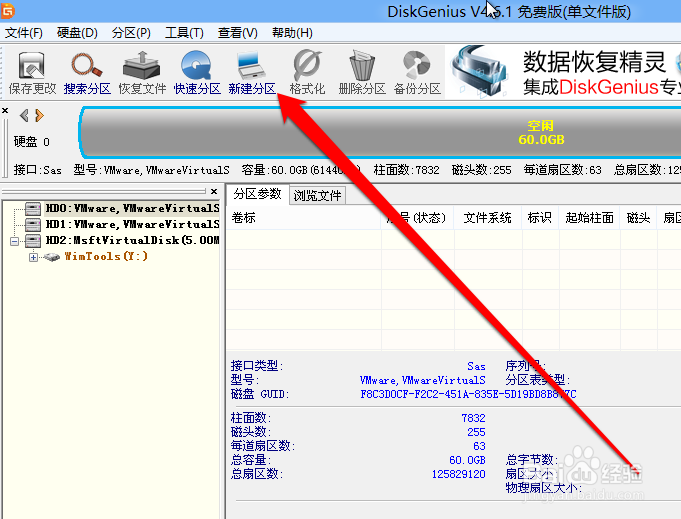
Task: Click the 每道扇区数 value 63
Action: coord(479,446)
